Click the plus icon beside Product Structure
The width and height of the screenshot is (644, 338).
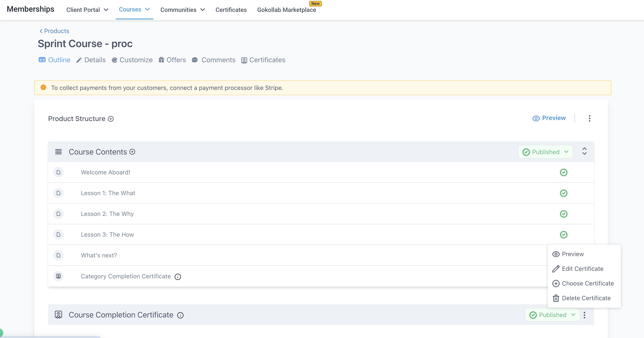[x=111, y=119]
